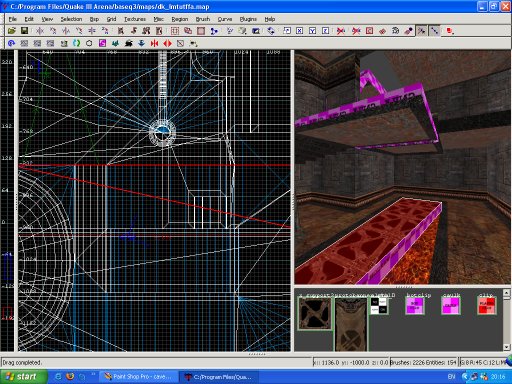Click the Windows start button

click(22, 377)
